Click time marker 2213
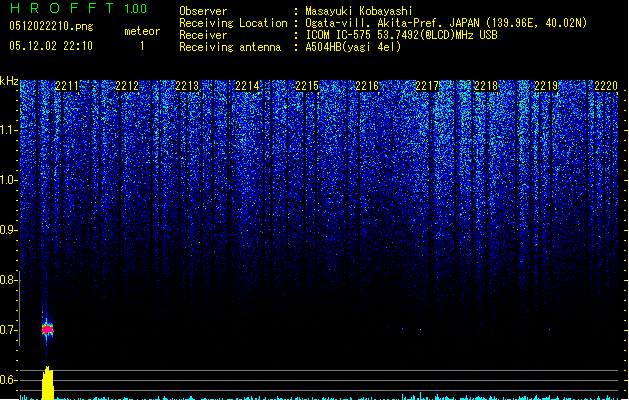 [x=187, y=86]
